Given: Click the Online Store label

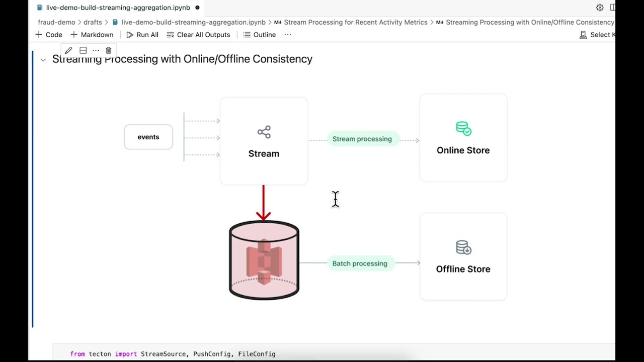Looking at the screenshot, I should coord(463,150).
